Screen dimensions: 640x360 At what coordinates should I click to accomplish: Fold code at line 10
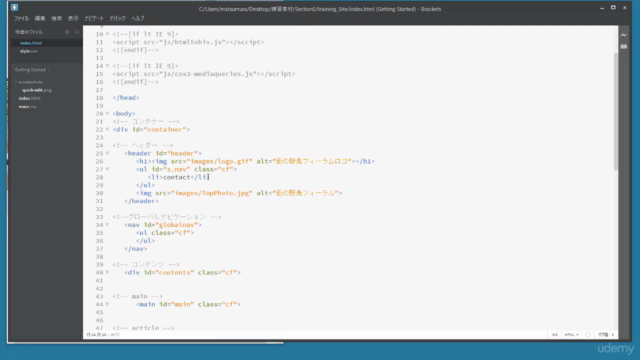click(x=107, y=34)
